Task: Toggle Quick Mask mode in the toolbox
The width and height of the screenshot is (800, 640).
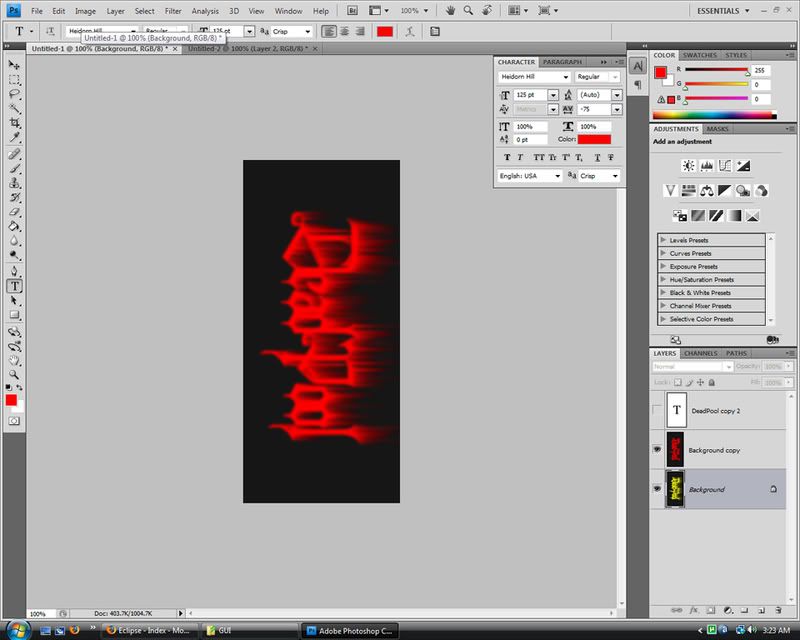Action: click(x=14, y=421)
